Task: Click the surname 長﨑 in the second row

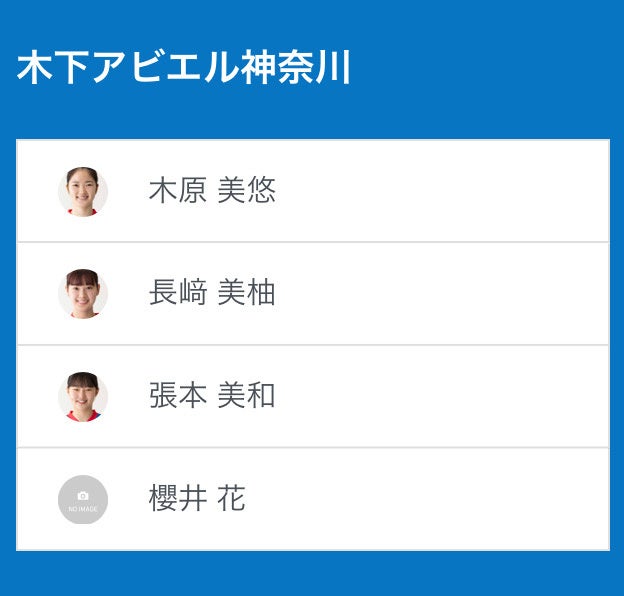Action: click(178, 293)
